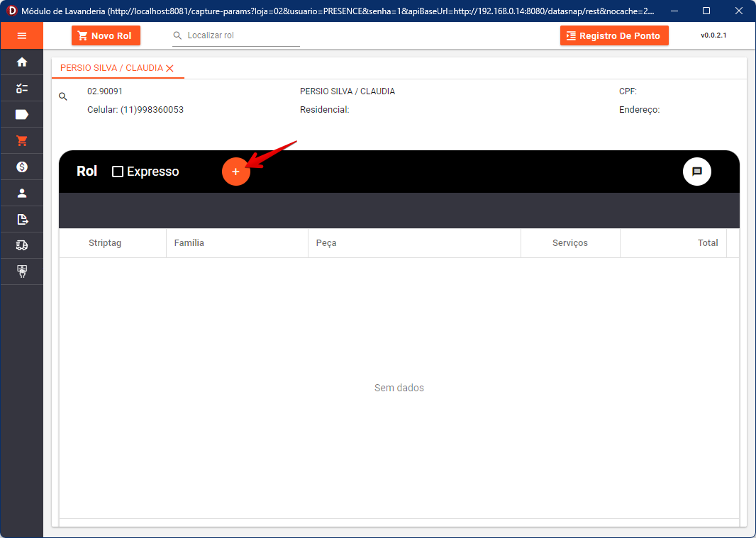Click client code 02.90091

[105, 91]
